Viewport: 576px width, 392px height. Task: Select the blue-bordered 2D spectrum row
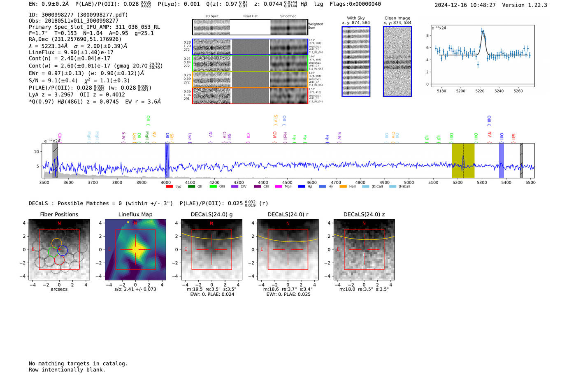[250, 47]
